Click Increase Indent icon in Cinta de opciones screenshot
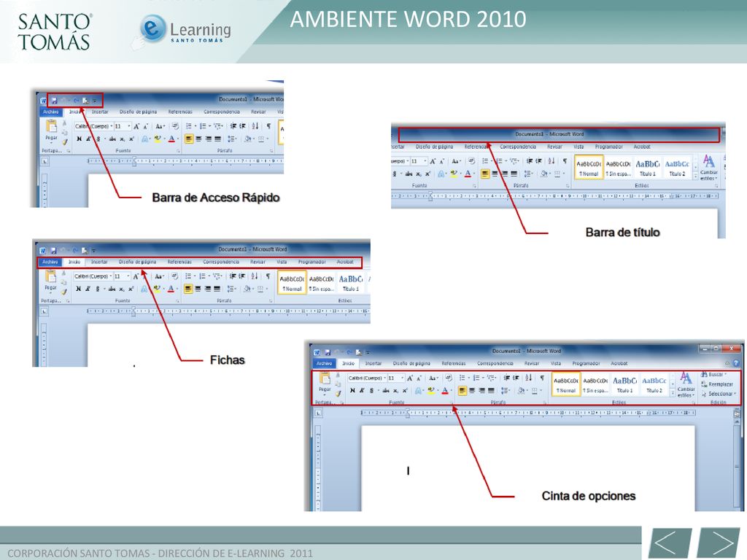This screenshot has width=747, height=560. tap(516, 378)
